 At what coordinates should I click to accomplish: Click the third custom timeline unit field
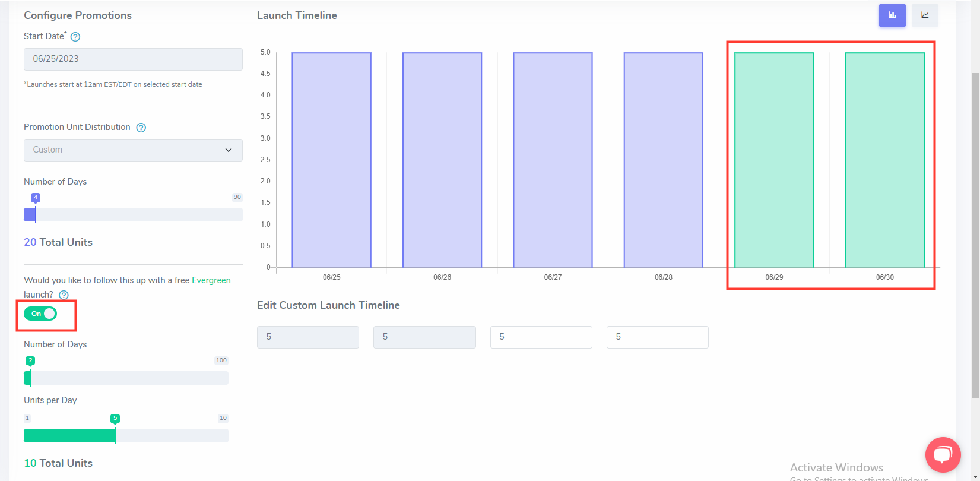tap(541, 337)
